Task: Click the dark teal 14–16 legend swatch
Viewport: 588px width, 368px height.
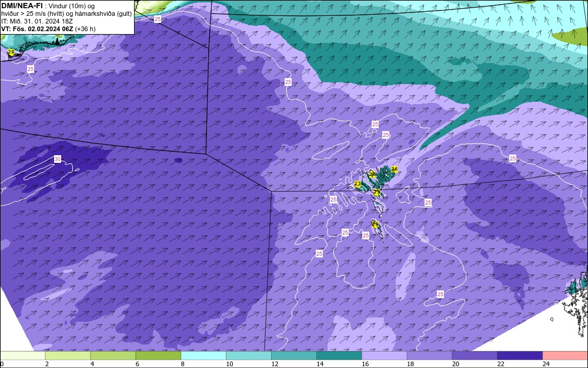Action: (x=339, y=356)
